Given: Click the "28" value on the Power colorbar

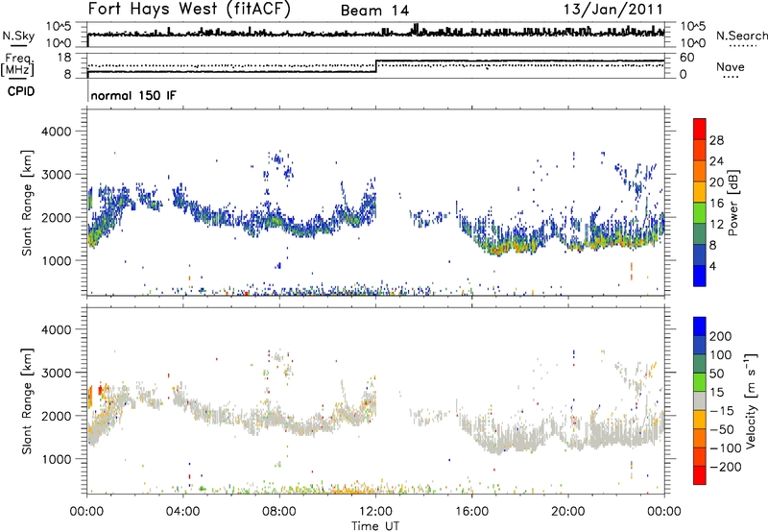Looking at the screenshot, I should [x=716, y=140].
